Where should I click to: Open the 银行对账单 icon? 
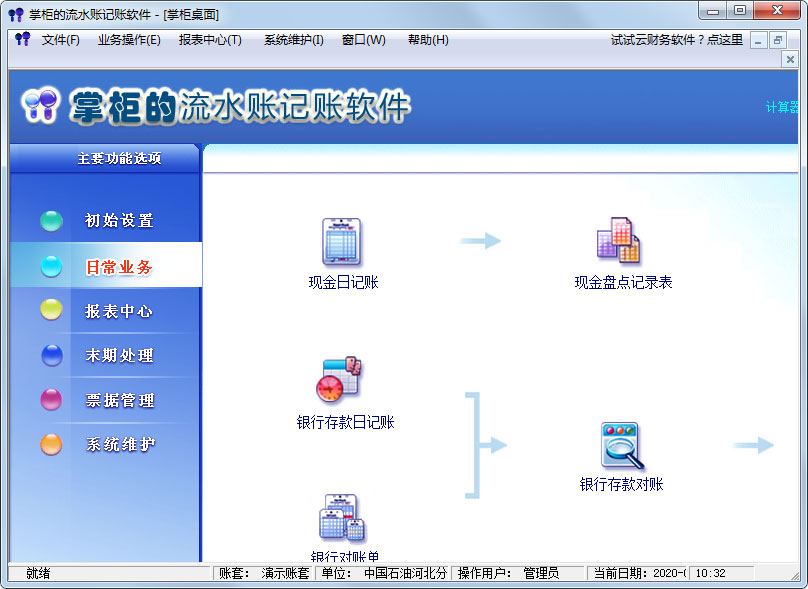pyautogui.click(x=342, y=517)
